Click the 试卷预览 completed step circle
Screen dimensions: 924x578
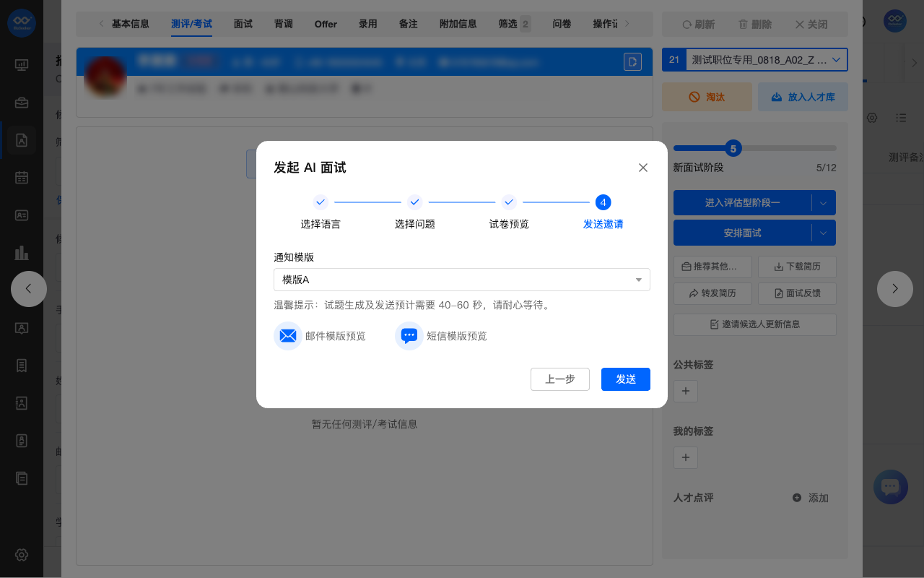[x=509, y=202]
